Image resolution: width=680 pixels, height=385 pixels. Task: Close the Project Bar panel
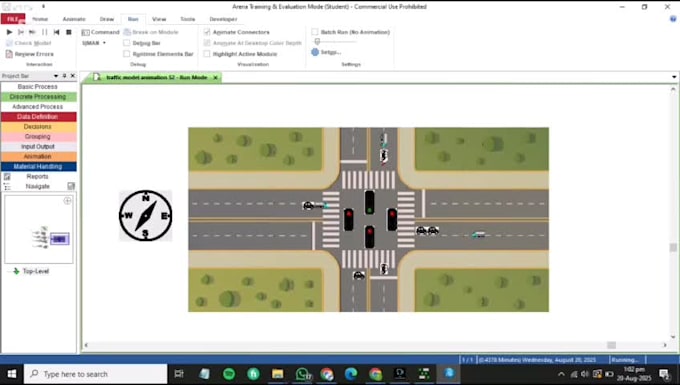(x=73, y=76)
